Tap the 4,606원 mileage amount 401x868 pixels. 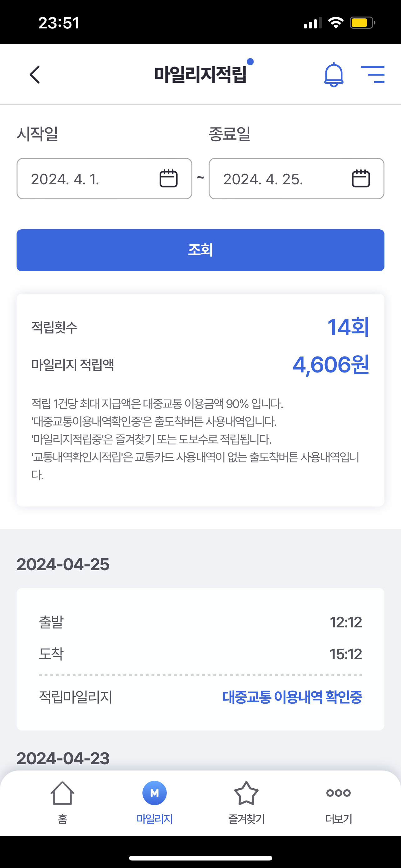[x=331, y=365]
